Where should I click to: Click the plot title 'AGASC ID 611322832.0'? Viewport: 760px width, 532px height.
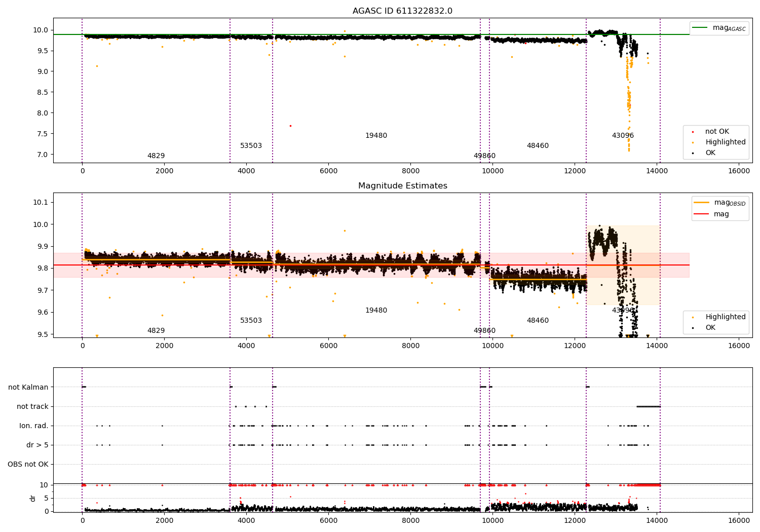pos(402,11)
